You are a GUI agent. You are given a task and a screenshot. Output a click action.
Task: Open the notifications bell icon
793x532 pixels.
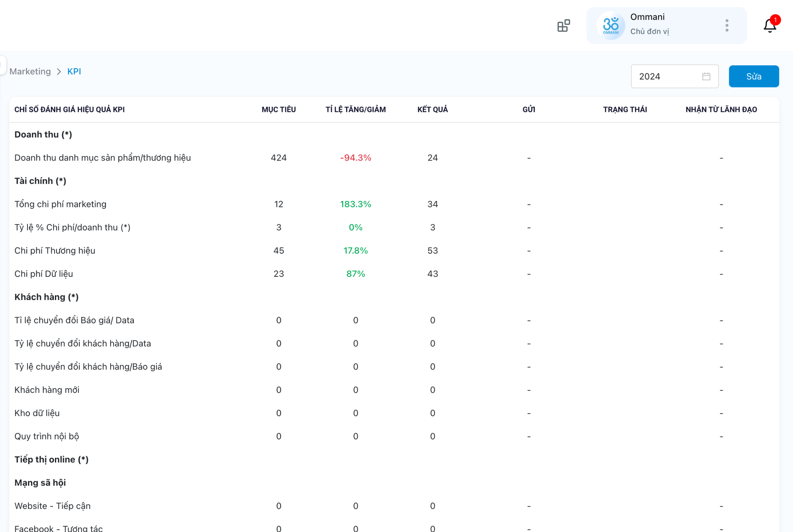click(x=768, y=25)
